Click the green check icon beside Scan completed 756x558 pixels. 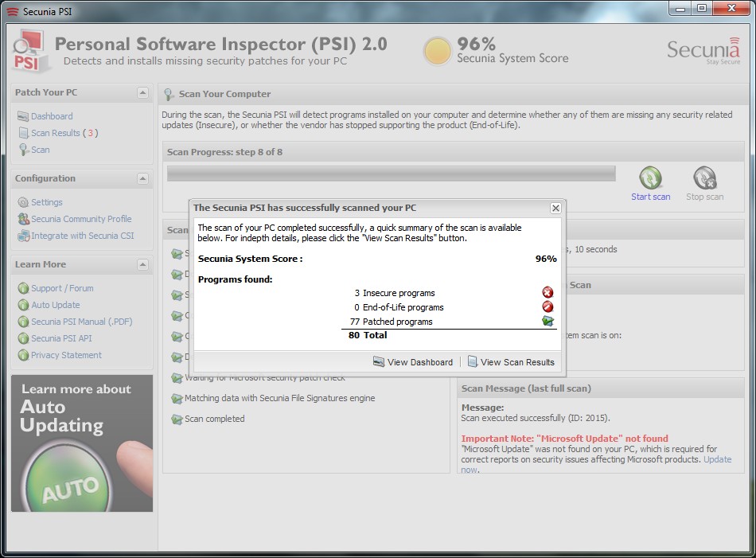pos(177,419)
